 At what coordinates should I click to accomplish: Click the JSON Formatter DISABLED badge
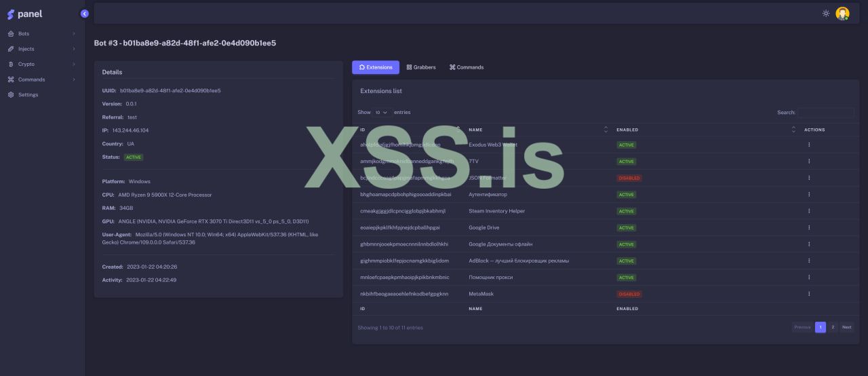629,178
